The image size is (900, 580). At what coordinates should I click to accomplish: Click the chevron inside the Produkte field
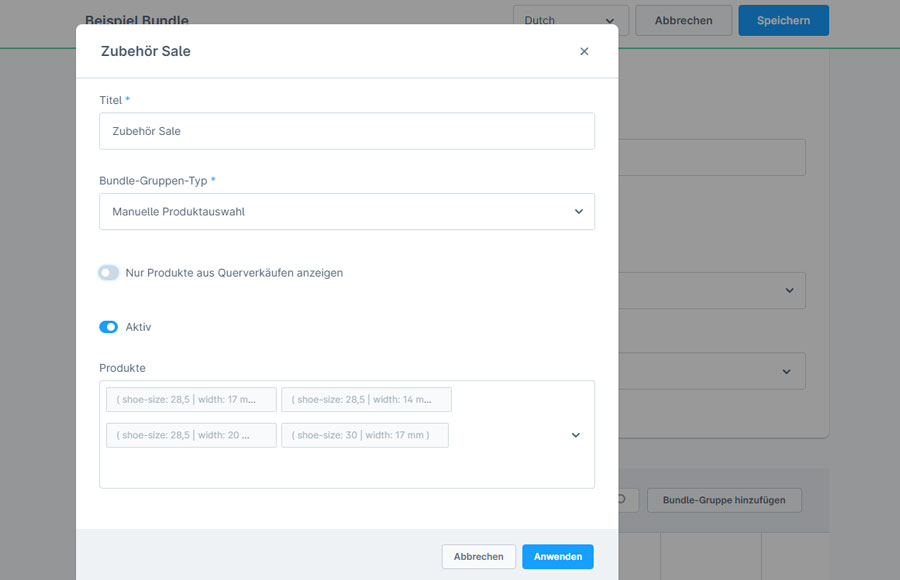click(x=575, y=435)
